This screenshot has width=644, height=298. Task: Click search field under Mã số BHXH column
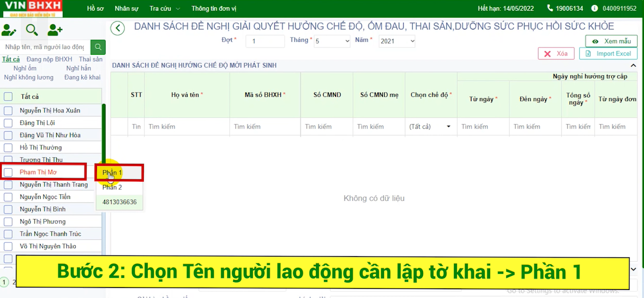pos(265,126)
